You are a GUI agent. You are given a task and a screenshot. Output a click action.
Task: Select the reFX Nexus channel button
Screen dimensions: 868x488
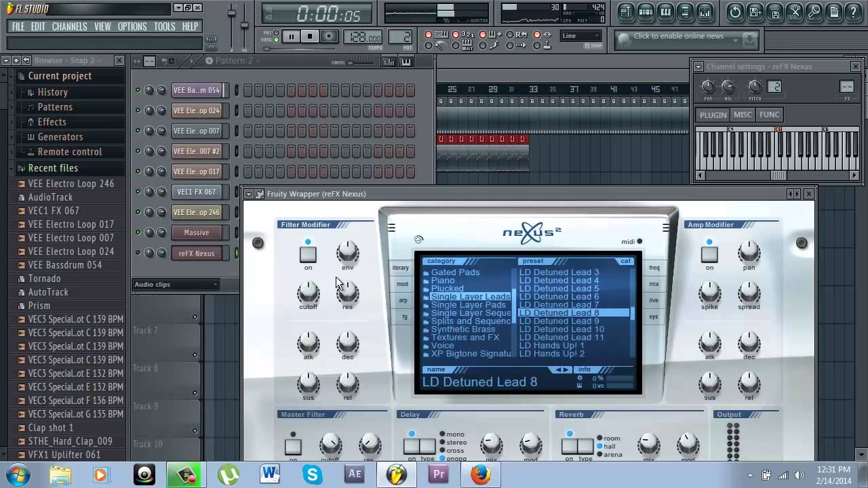pos(196,253)
